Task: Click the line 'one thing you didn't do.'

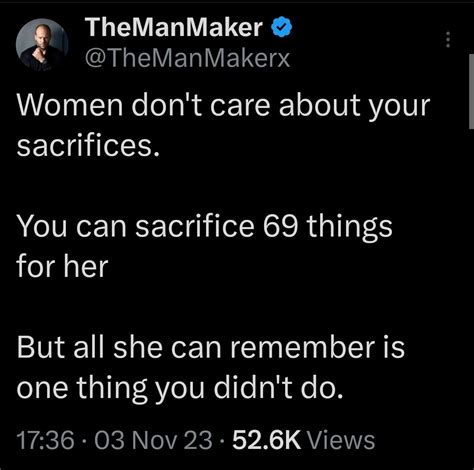Action: 180,389
